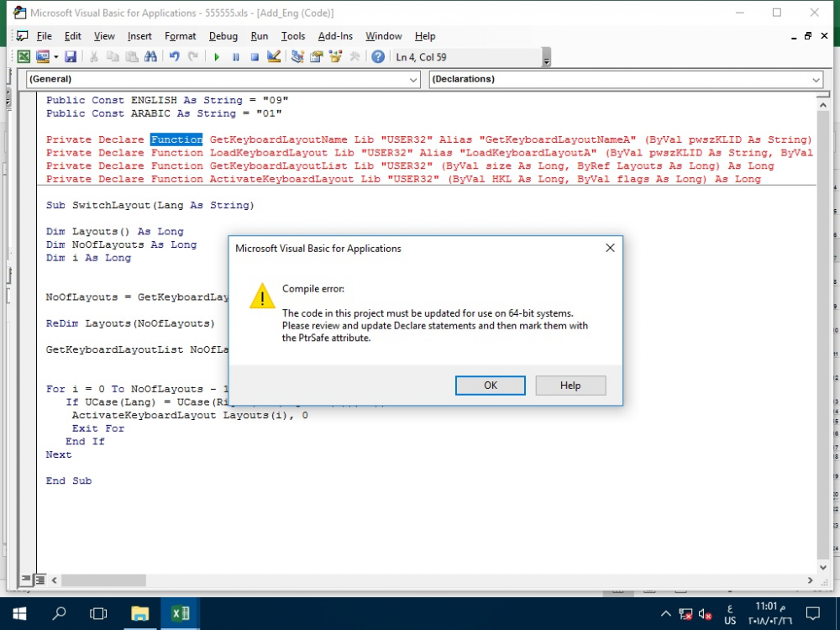840x630 pixels.
Task: Click the View Microsoft Excel toolbar icon
Action: [x=24, y=57]
